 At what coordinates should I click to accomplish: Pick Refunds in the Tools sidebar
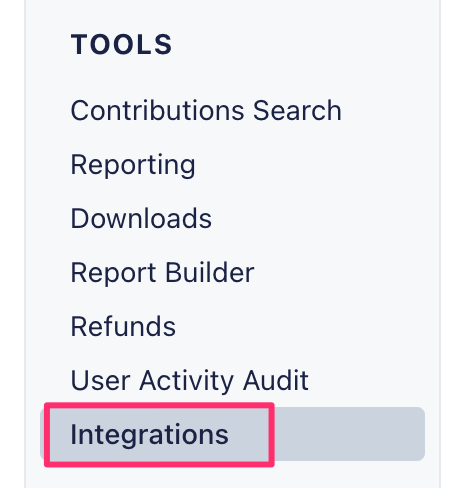(123, 327)
